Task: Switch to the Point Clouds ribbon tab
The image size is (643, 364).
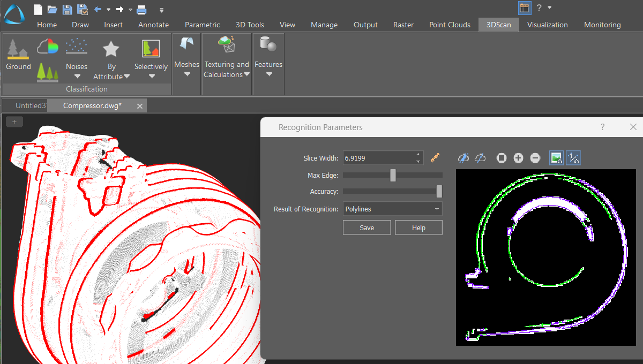Action: pyautogui.click(x=450, y=25)
